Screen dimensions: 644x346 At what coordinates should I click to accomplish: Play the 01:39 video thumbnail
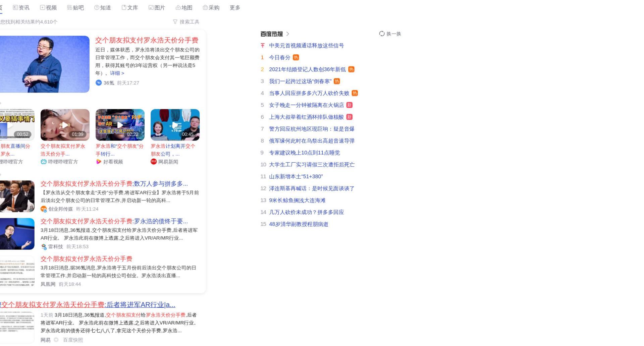pos(65,125)
